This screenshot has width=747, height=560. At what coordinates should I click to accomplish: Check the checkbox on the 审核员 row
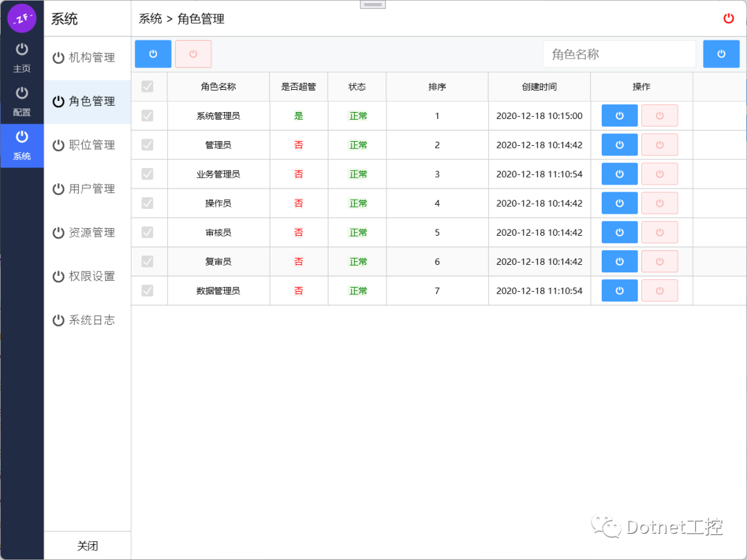[x=147, y=232]
